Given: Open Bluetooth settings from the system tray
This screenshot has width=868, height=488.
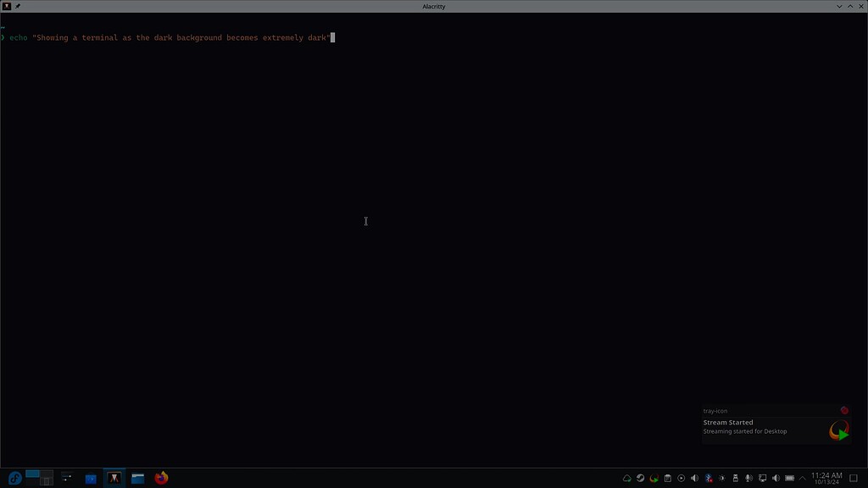Looking at the screenshot, I should 708,477.
